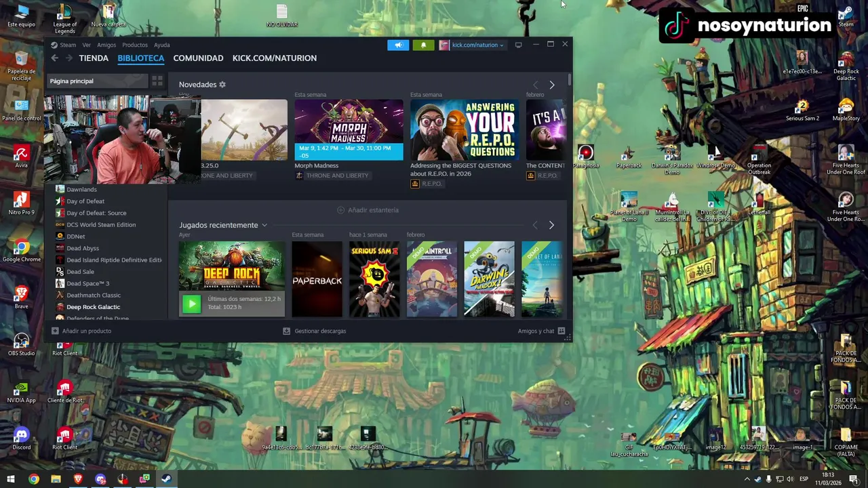This screenshot has height=488, width=868.
Task: Switch to TIENDA tab
Action: click(94, 58)
